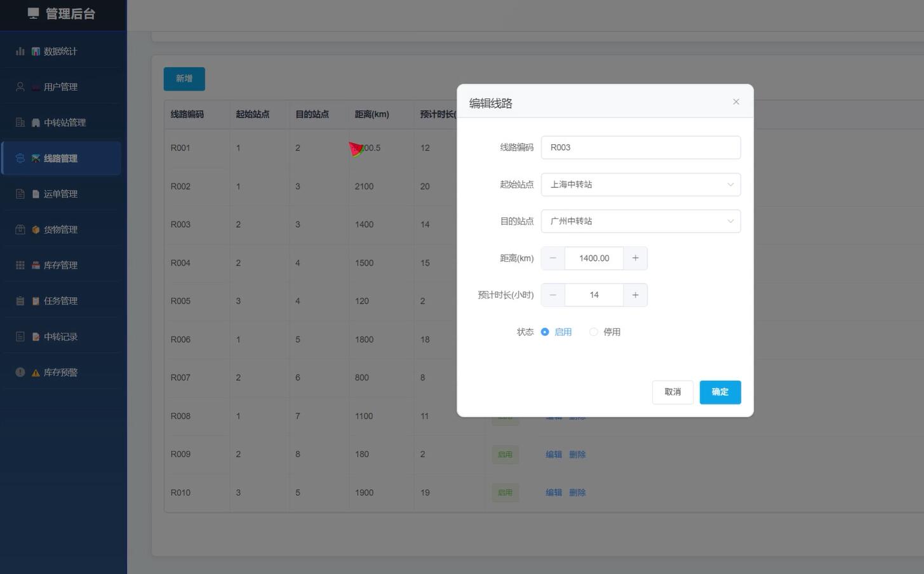Select the 启用 status radio button
The image size is (924, 574).
545,332
